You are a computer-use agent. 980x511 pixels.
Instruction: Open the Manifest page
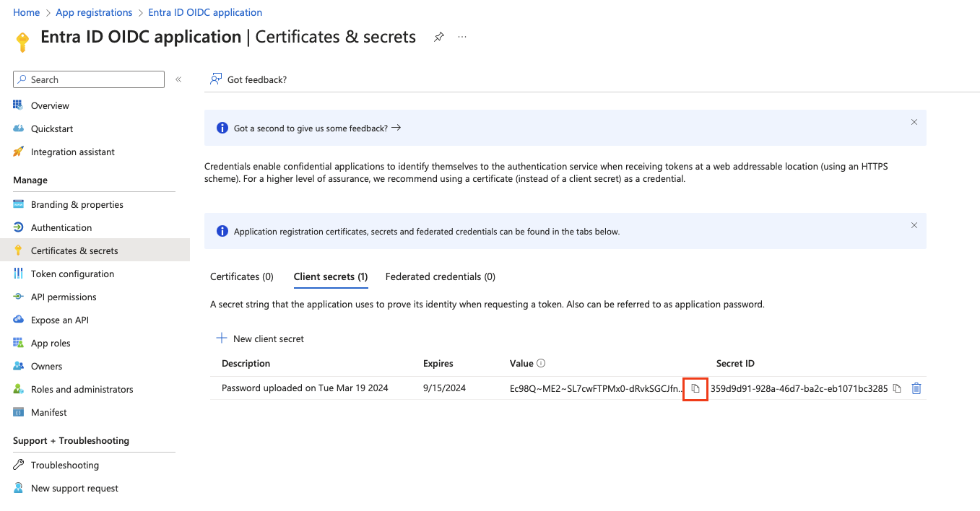48,412
